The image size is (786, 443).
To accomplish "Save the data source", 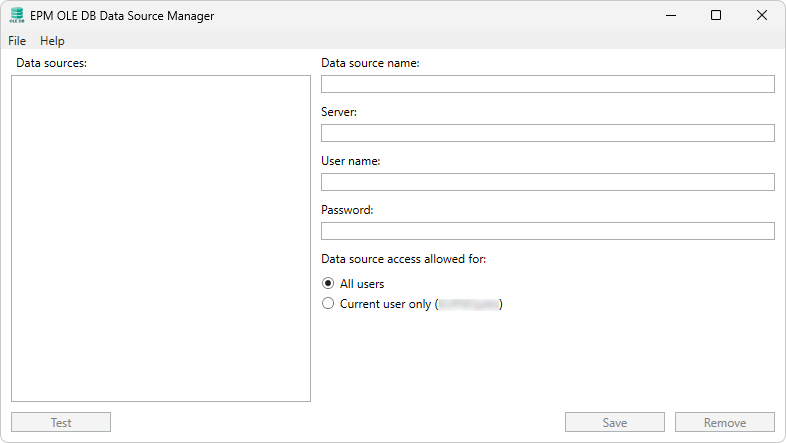I will 615,422.
